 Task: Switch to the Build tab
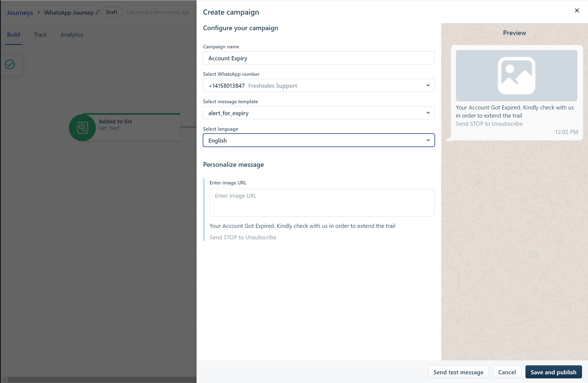coord(13,35)
